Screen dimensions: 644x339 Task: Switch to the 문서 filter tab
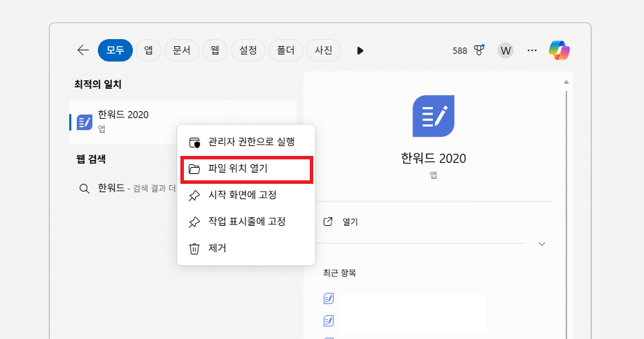coord(182,50)
